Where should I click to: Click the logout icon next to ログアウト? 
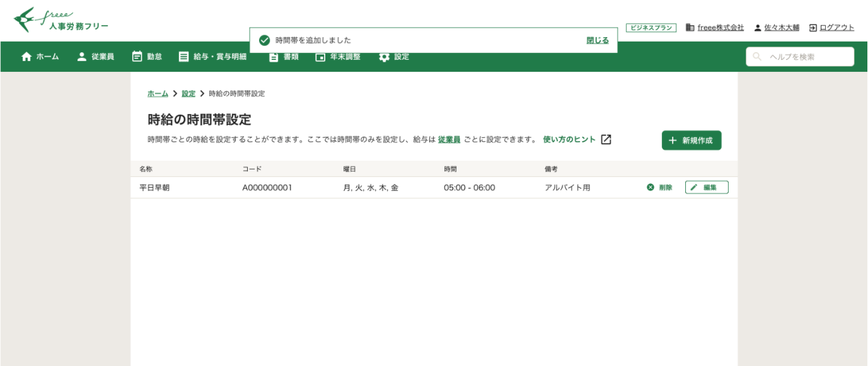click(x=812, y=27)
